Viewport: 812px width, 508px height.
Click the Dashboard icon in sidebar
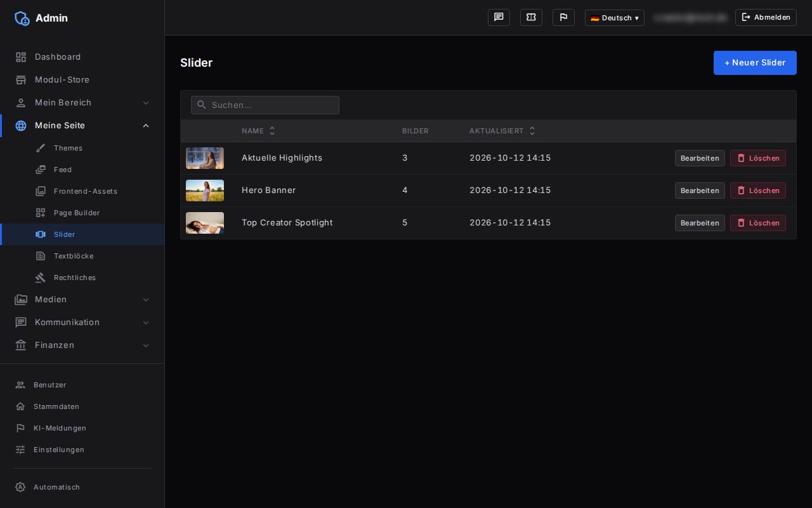21,57
